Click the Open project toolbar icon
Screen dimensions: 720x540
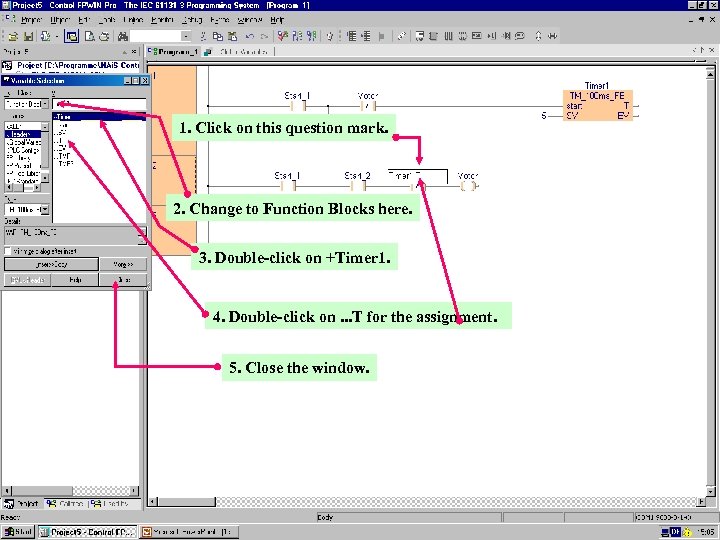point(13,36)
